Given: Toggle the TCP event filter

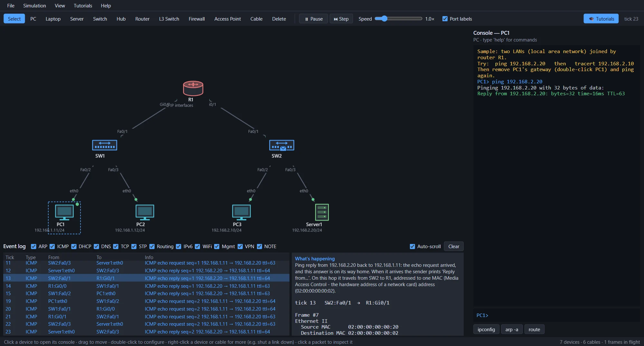Looking at the screenshot, I should pyautogui.click(x=116, y=247).
